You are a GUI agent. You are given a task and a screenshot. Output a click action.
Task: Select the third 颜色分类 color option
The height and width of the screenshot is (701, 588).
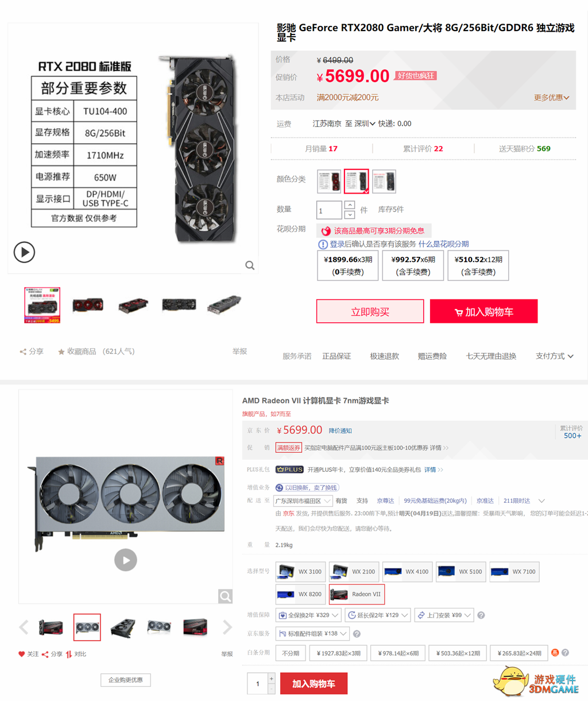[384, 182]
